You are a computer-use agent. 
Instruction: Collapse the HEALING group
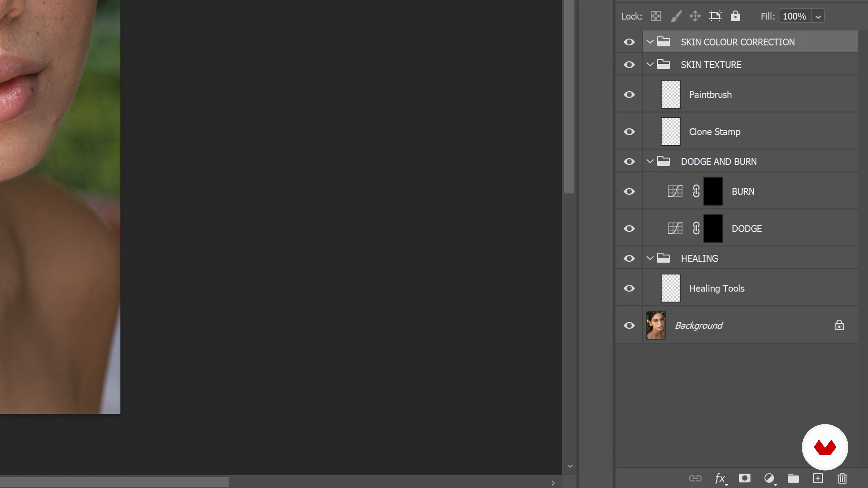(x=650, y=258)
